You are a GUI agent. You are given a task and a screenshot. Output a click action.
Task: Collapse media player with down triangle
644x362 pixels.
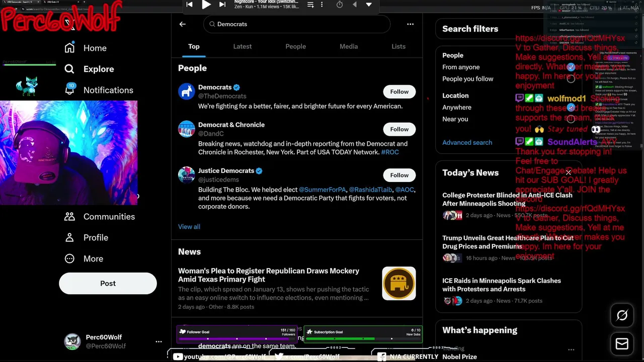pos(369,5)
